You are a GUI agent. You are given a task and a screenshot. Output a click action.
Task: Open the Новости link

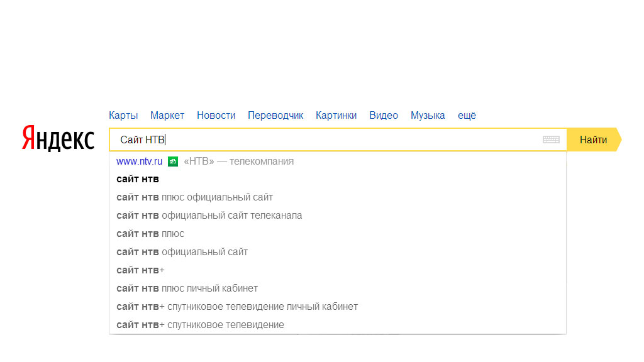pyautogui.click(x=216, y=116)
